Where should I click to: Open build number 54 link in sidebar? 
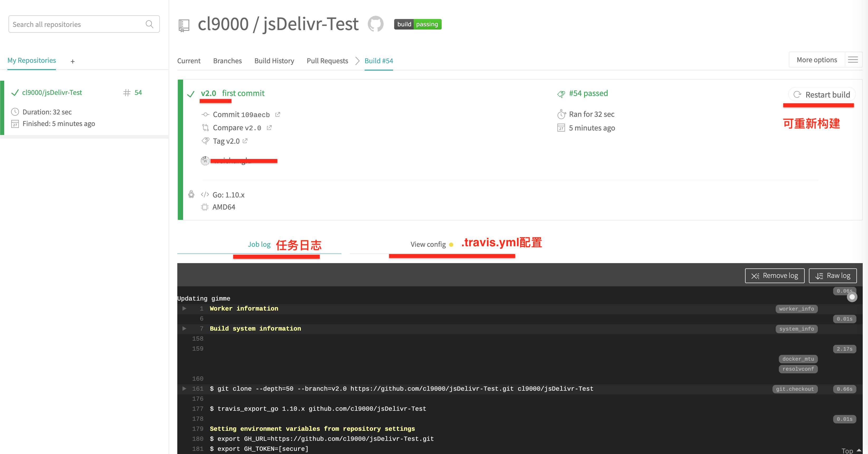point(138,93)
